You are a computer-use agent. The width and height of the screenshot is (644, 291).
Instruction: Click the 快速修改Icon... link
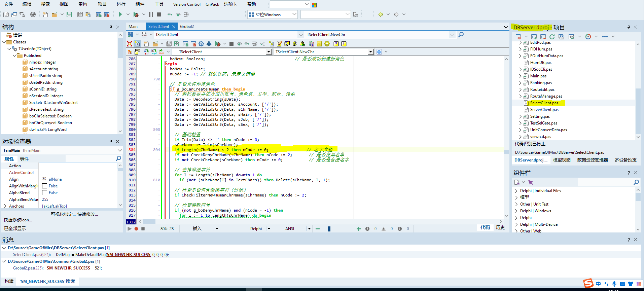(18, 220)
